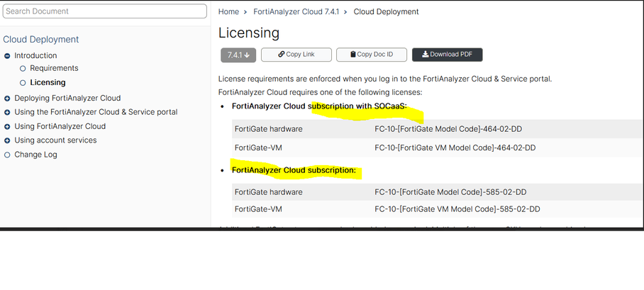Open the Change Log page

(x=35, y=155)
